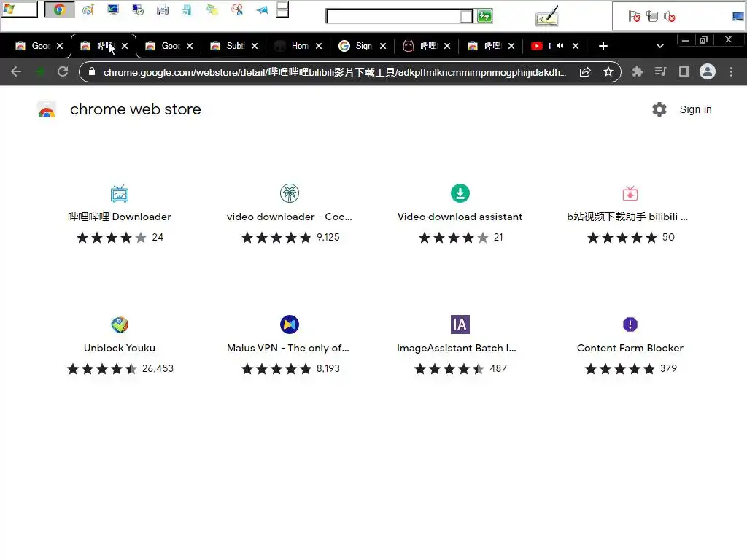This screenshot has width=747, height=560.
Task: Click the muted speaker tray icon
Action: (x=670, y=17)
